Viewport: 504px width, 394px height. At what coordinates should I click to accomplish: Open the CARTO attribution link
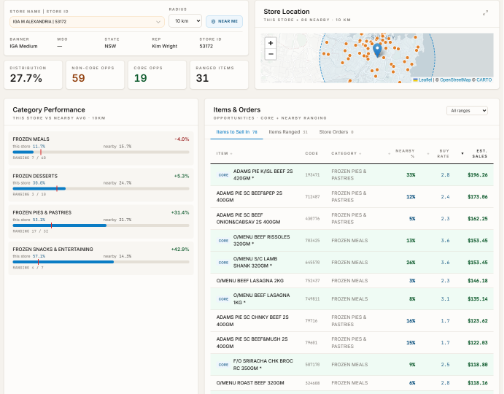(484, 80)
